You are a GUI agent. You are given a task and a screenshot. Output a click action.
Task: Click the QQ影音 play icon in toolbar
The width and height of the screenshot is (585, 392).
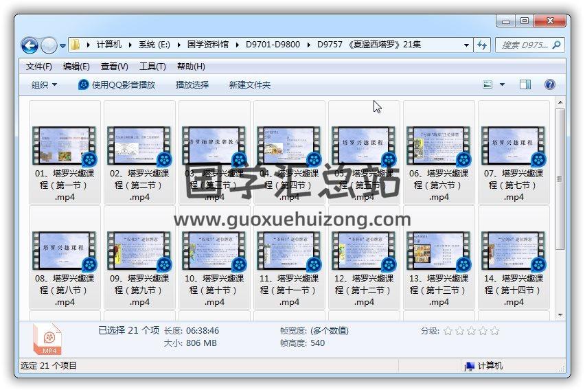[x=84, y=84]
